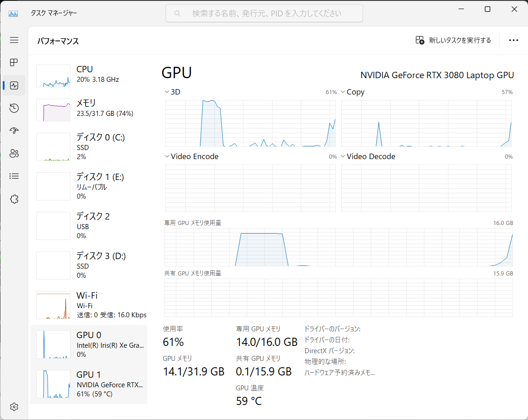Click the 専用 GPU メモリ使用量 graph
This screenshot has width=528, height=420.
pos(339,247)
